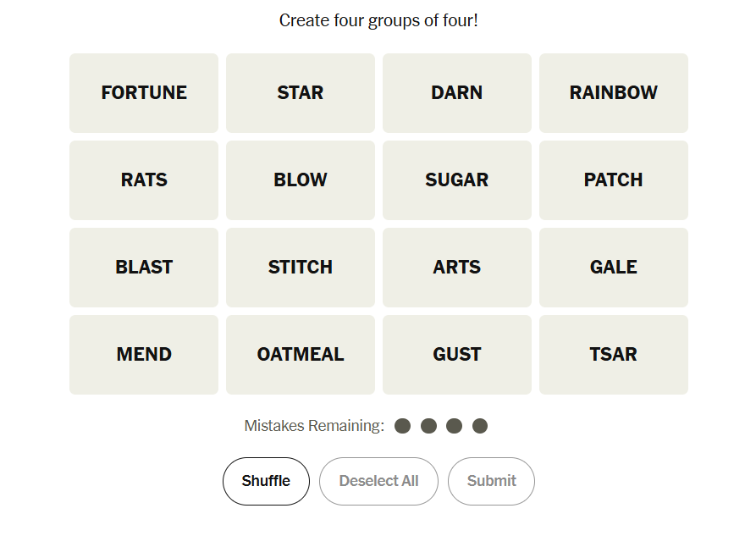Toggle the DARN tile selection
Screen dimensions: 756x547
click(457, 93)
